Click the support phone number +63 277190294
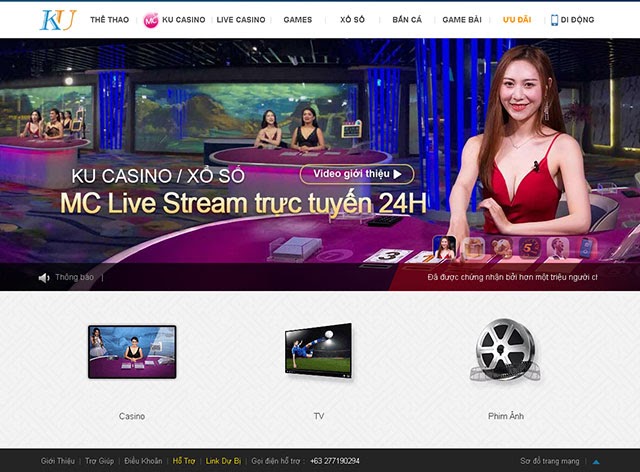This screenshot has height=472, width=640. 335,461
